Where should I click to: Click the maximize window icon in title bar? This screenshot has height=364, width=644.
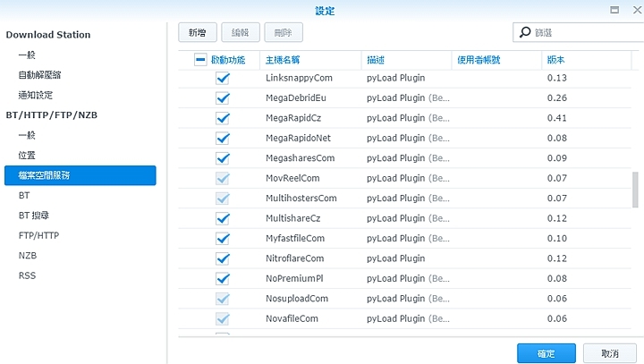(x=614, y=10)
